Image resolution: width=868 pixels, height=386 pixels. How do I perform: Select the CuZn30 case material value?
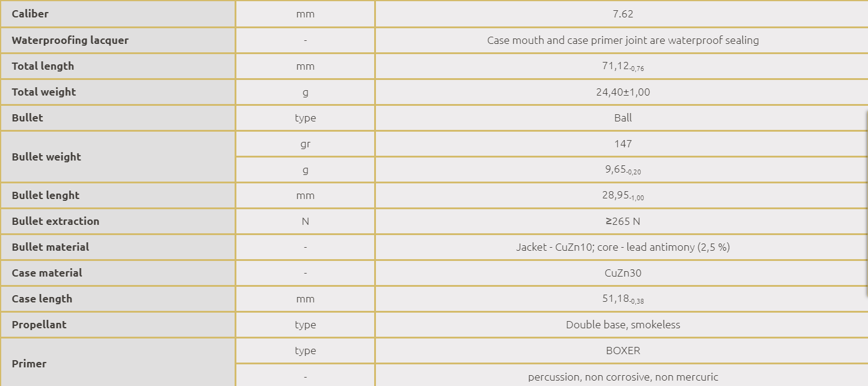click(x=623, y=273)
